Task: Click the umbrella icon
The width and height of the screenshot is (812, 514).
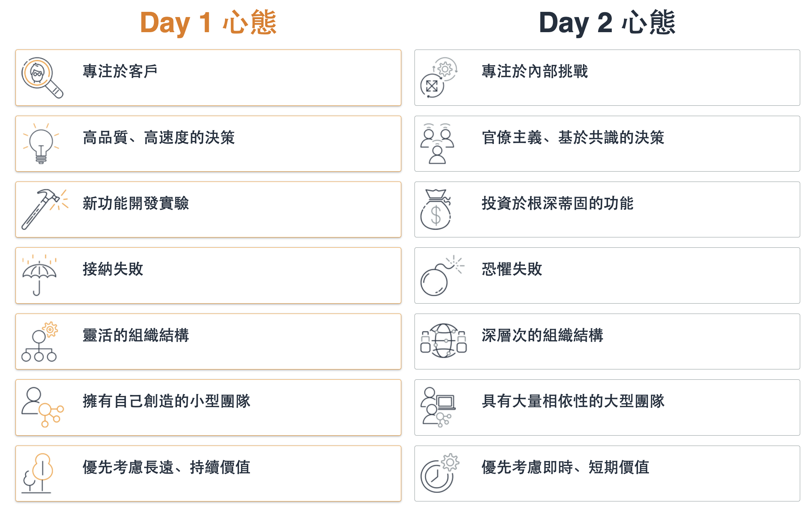Action: point(39,275)
